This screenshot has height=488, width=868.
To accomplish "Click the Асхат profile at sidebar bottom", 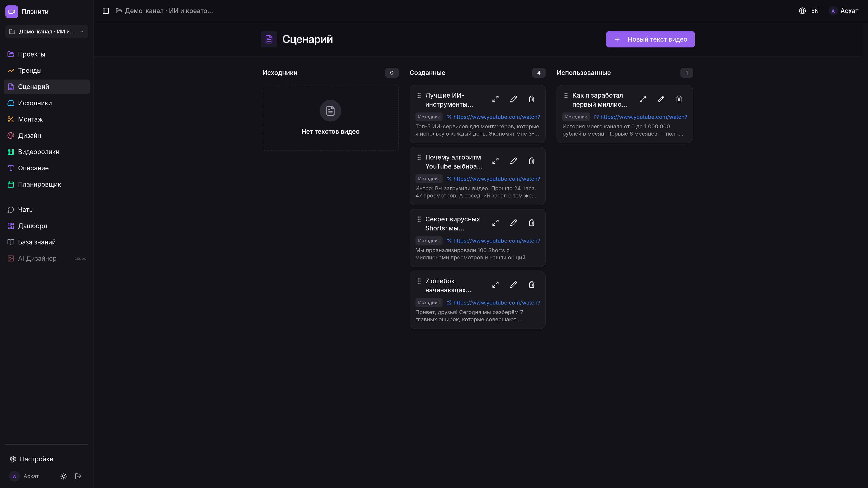I will [x=24, y=476].
